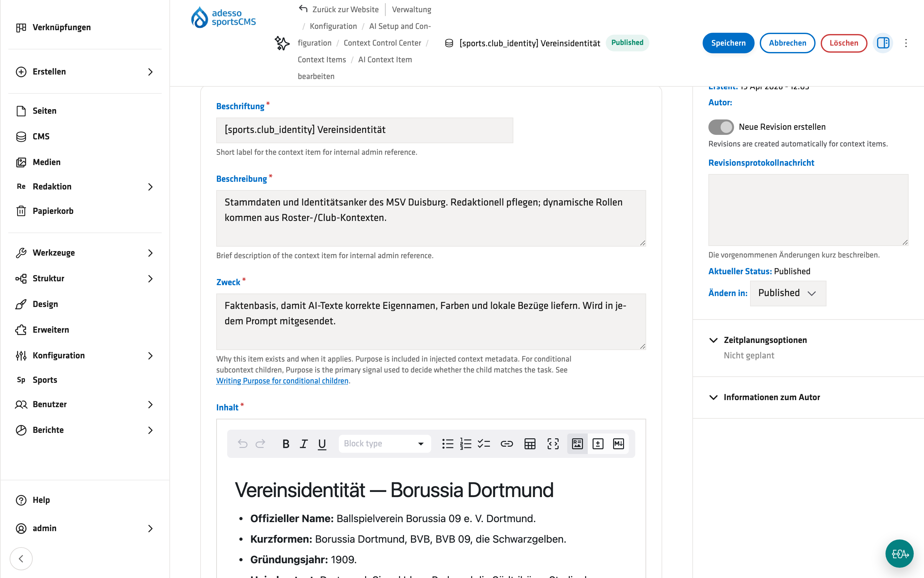Expand the Redaktion submenu chevron
924x578 pixels.
[x=150, y=187]
